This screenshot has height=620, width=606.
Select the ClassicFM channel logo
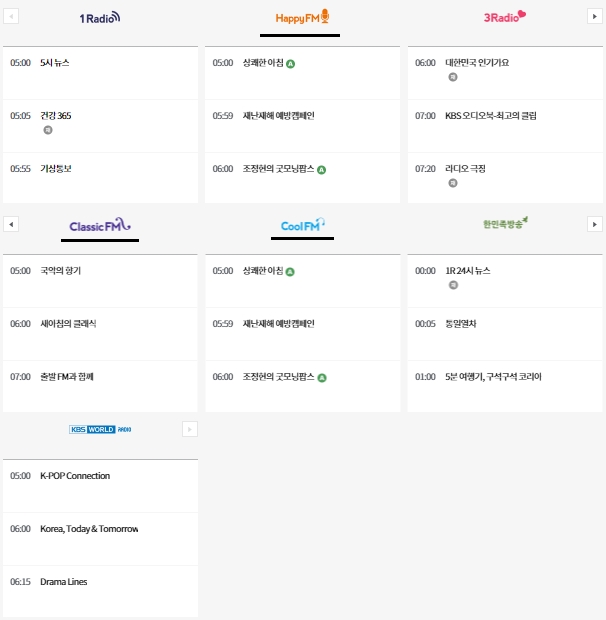point(100,225)
